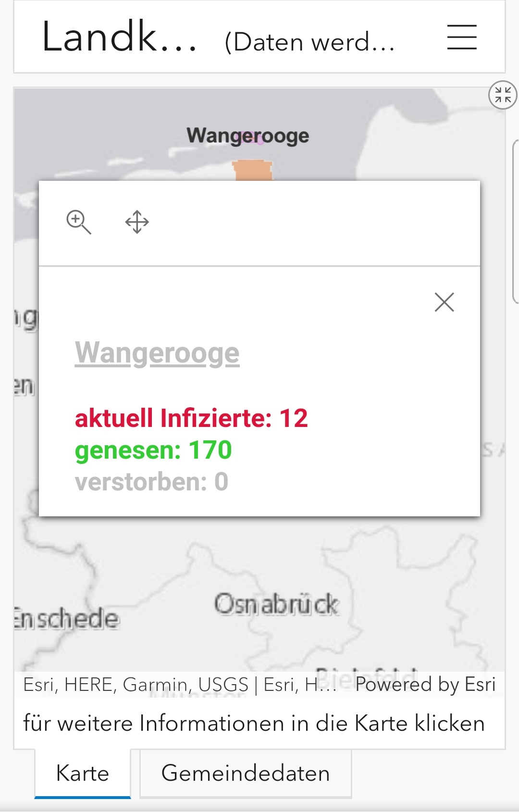Click the zoom-to magnifier icon in popup

tap(78, 222)
